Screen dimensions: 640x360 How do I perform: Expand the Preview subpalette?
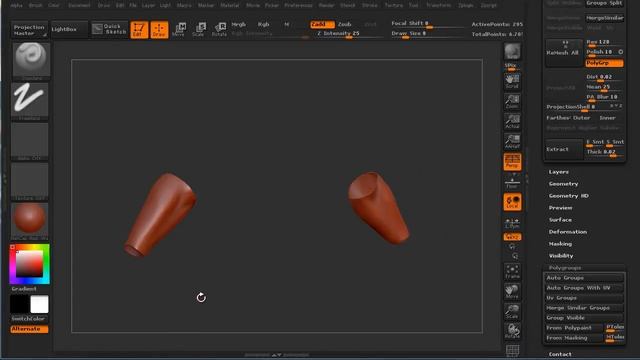[x=560, y=208]
